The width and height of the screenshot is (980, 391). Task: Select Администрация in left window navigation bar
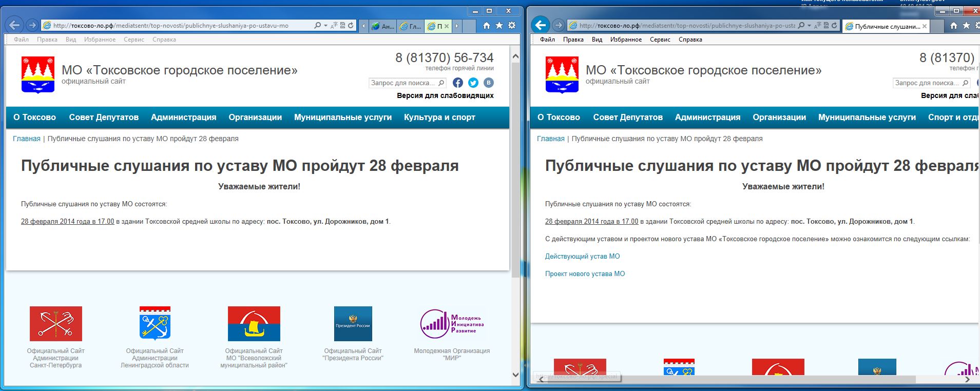click(x=183, y=118)
